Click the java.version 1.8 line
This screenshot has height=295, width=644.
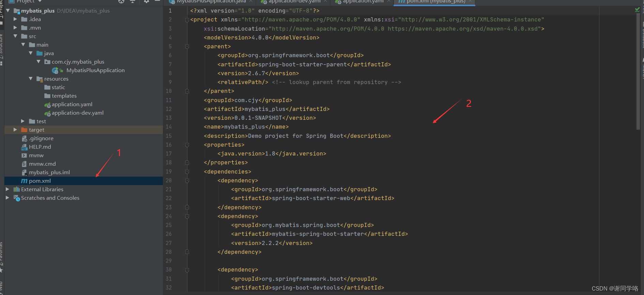coord(272,153)
